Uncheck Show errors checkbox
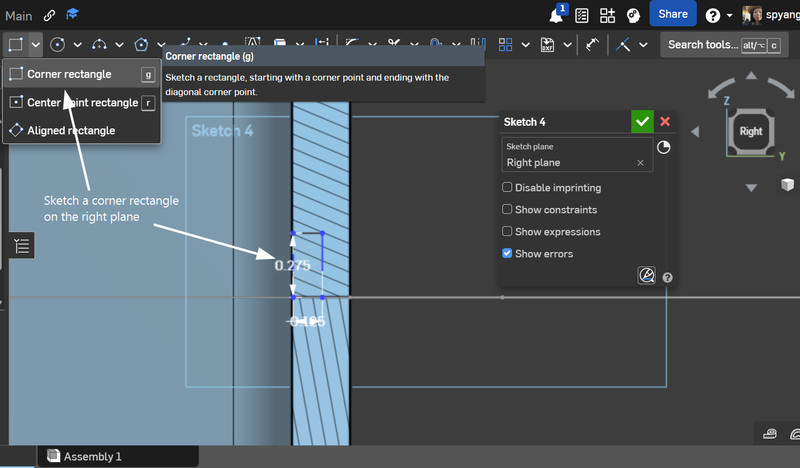 [507, 253]
